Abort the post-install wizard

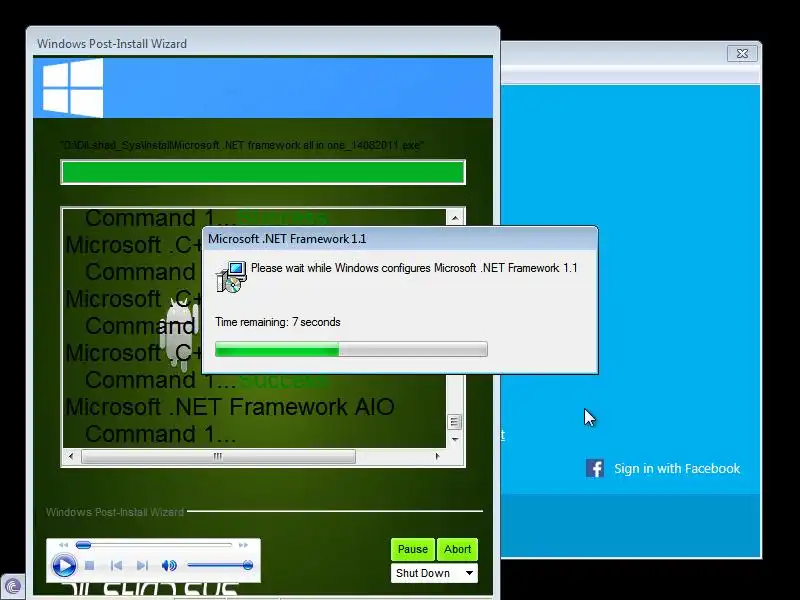tap(457, 549)
